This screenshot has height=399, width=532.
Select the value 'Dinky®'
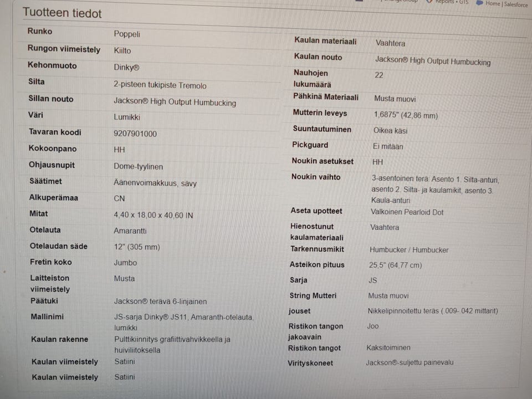click(x=126, y=67)
